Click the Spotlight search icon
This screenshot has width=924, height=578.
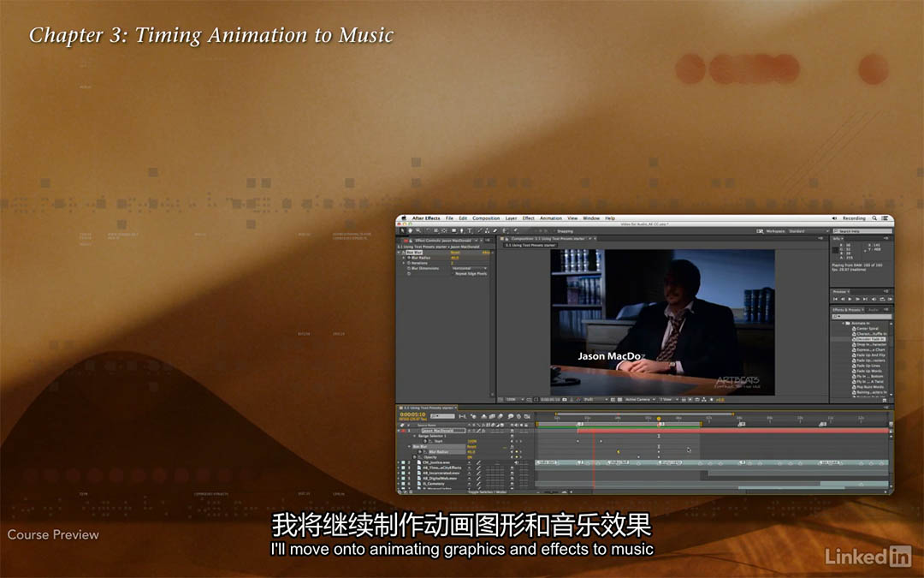coord(874,218)
